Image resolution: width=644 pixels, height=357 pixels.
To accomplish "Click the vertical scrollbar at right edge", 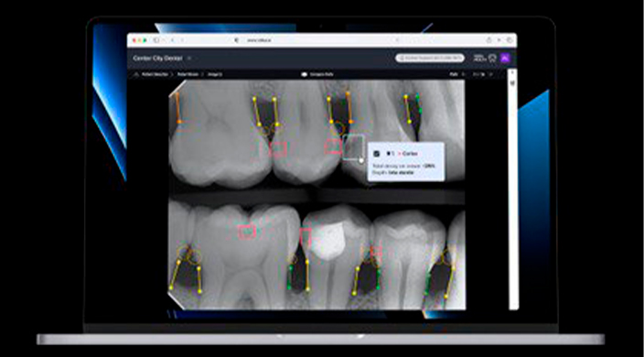I will tap(513, 189).
